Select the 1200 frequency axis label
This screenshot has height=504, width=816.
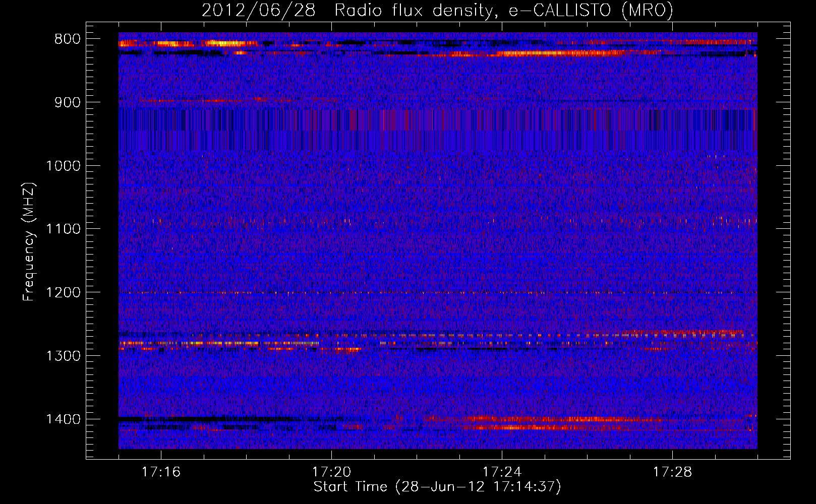tap(63, 293)
